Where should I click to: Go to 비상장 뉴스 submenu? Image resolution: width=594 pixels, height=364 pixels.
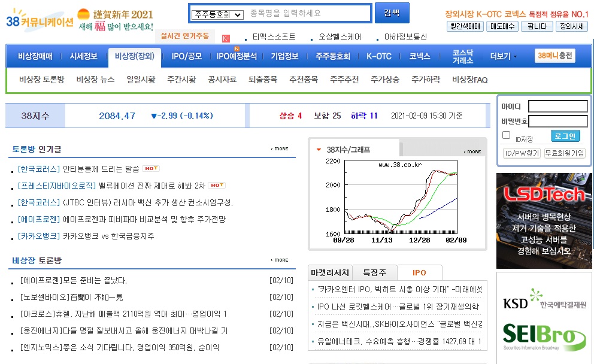pyautogui.click(x=95, y=80)
